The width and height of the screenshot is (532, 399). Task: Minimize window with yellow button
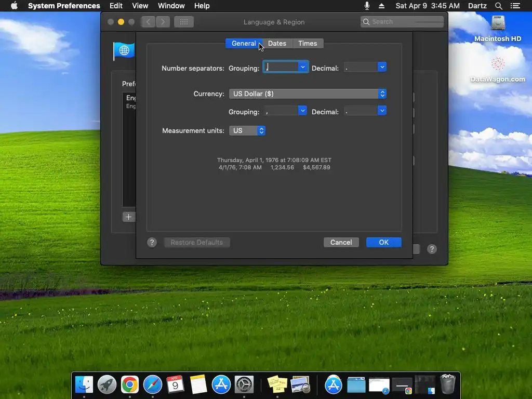(121, 22)
